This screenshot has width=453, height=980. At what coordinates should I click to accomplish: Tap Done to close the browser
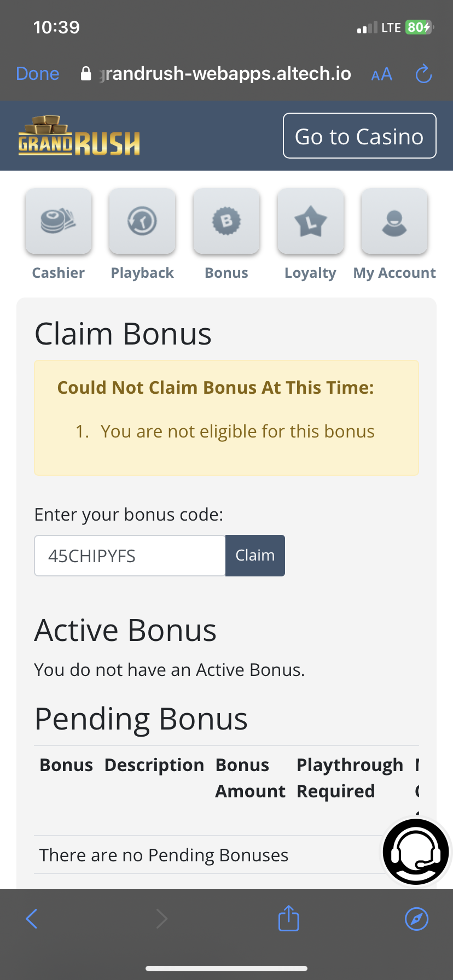coord(38,74)
